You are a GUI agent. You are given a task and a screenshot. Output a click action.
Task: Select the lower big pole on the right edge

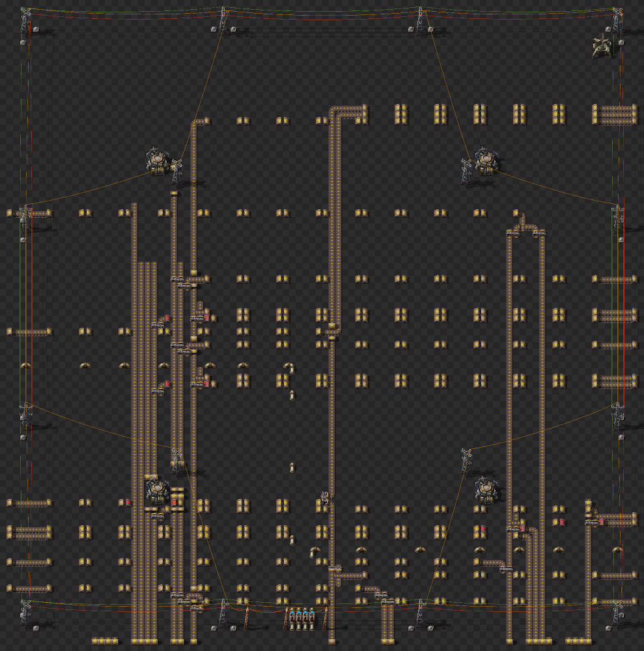pyautogui.click(x=618, y=414)
